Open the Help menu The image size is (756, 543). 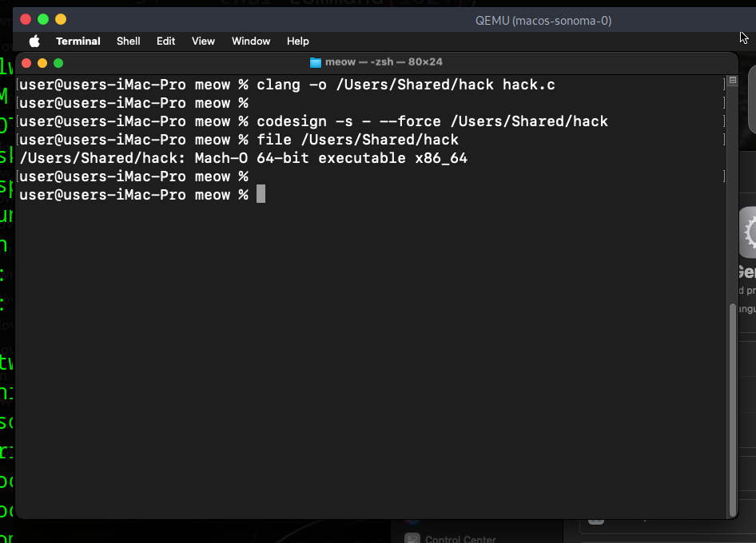point(297,41)
